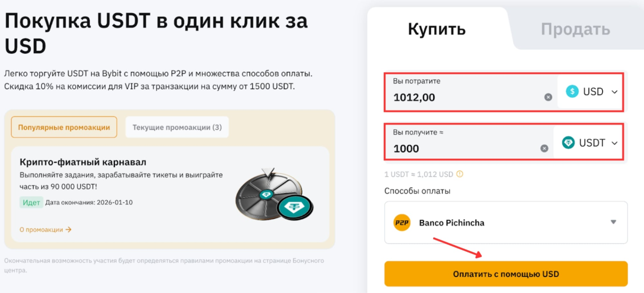644x293 pixels.
Task: Open the USDT crypto dropdown chevron
Action: tap(614, 143)
